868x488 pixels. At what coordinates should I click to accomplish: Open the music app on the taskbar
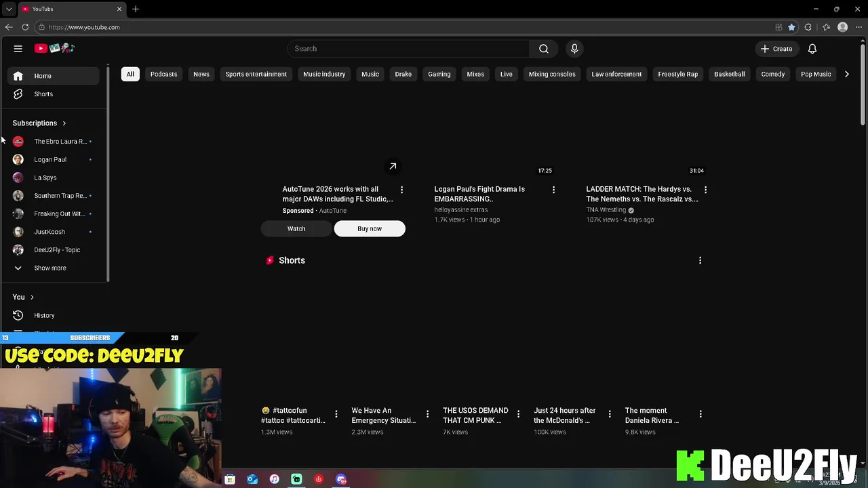pos(274,479)
